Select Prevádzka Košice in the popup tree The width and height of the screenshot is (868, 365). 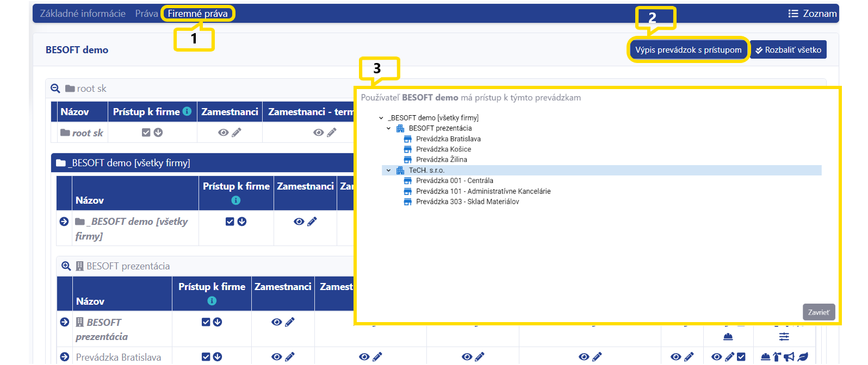(x=443, y=149)
